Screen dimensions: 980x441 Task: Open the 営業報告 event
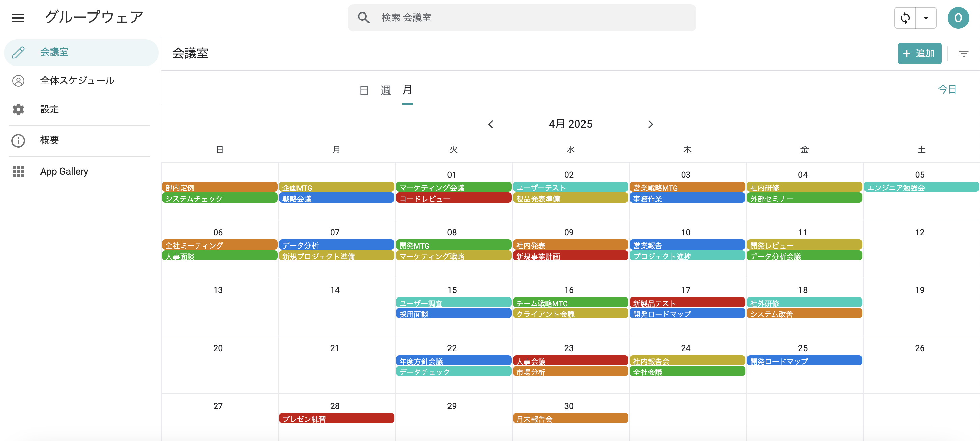[x=687, y=245]
